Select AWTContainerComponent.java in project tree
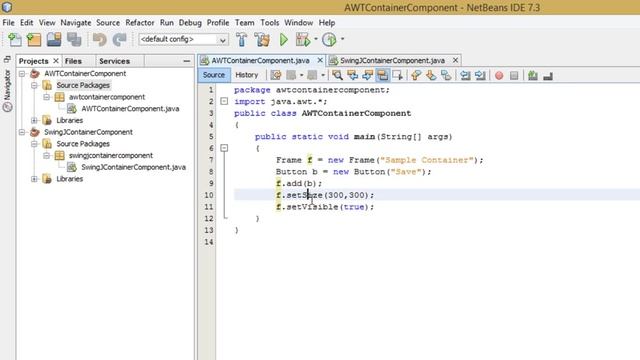This screenshot has width=640, height=360. 130,109
